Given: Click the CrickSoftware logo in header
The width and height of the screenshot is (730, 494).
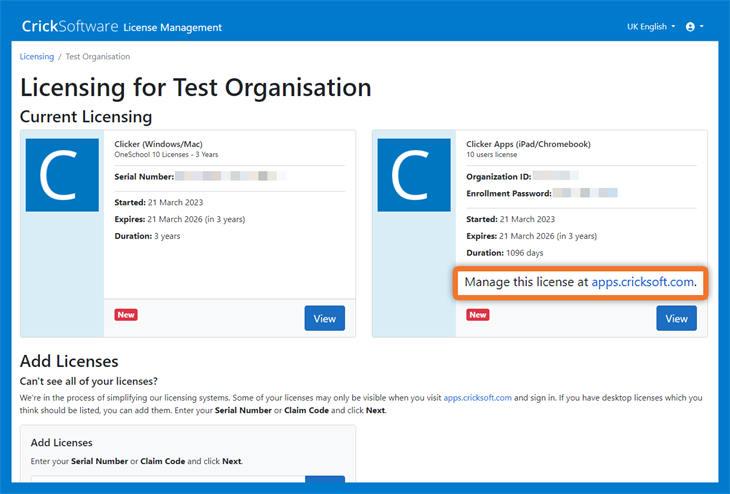Looking at the screenshot, I should coord(68,27).
